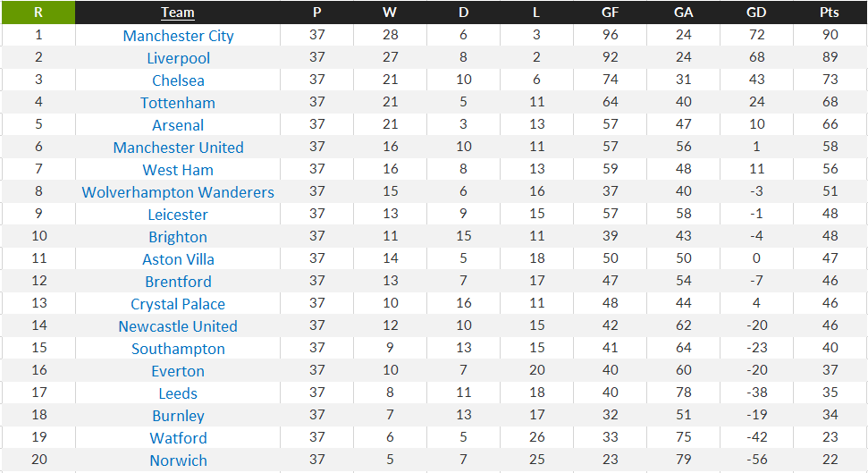Open Wolverhampton Wanderers team link
This screenshot has height=473, width=868.
178,192
